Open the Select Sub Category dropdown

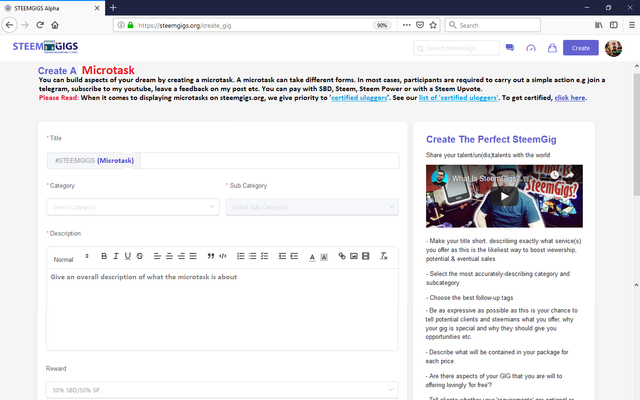(x=312, y=207)
